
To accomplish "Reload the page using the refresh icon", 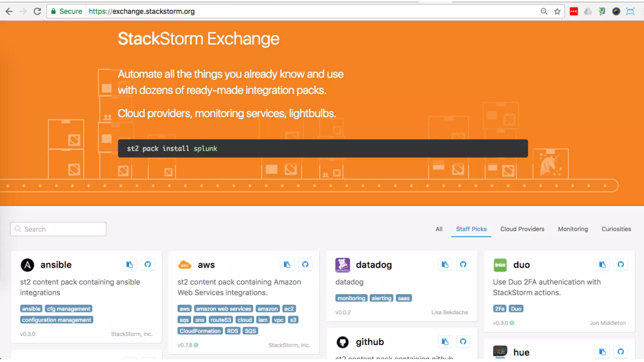I will pyautogui.click(x=37, y=11).
